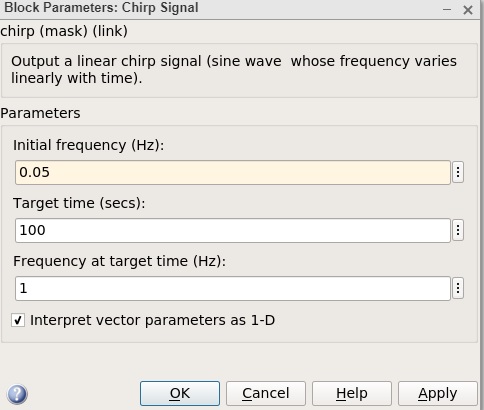Screen dimensions: 484x410
Task: Click the Cancel button
Action: [266, 394]
